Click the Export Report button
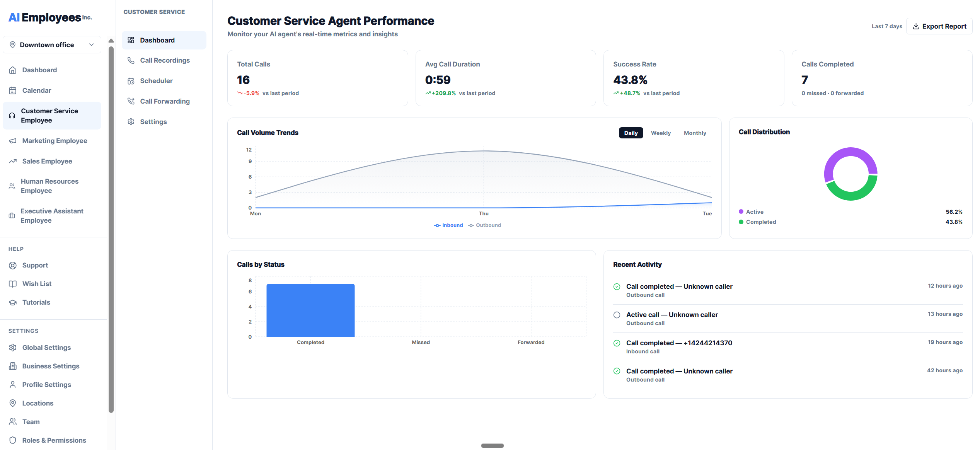 (x=939, y=26)
